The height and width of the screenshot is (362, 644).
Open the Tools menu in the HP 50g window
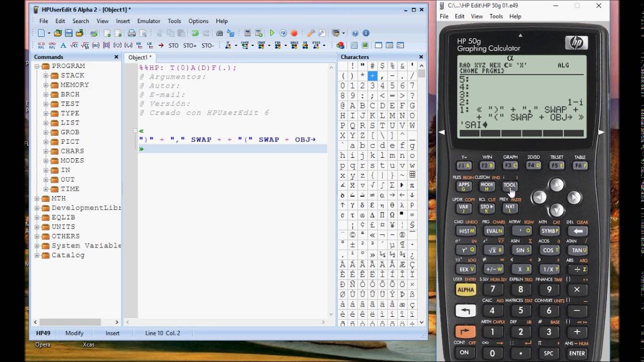tap(496, 17)
